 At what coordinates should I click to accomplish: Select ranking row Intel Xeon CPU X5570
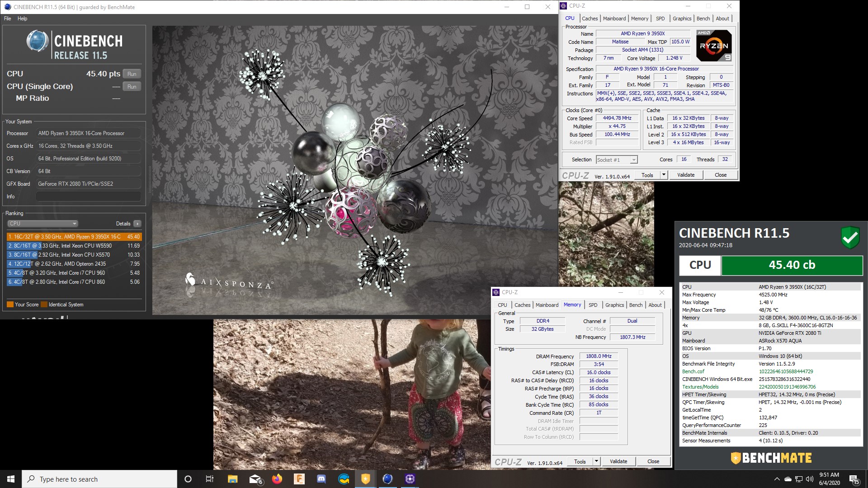(x=74, y=255)
